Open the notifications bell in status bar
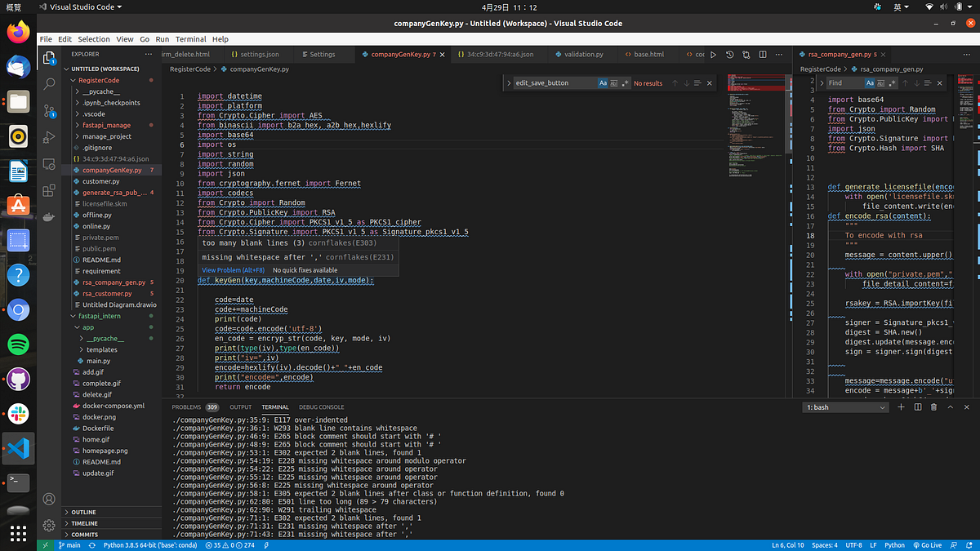Screen dimensions: 980x551 (969, 545)
